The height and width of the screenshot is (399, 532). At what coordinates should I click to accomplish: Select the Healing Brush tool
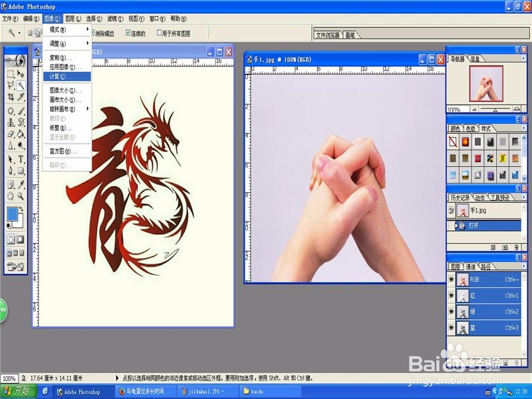(x=11, y=111)
